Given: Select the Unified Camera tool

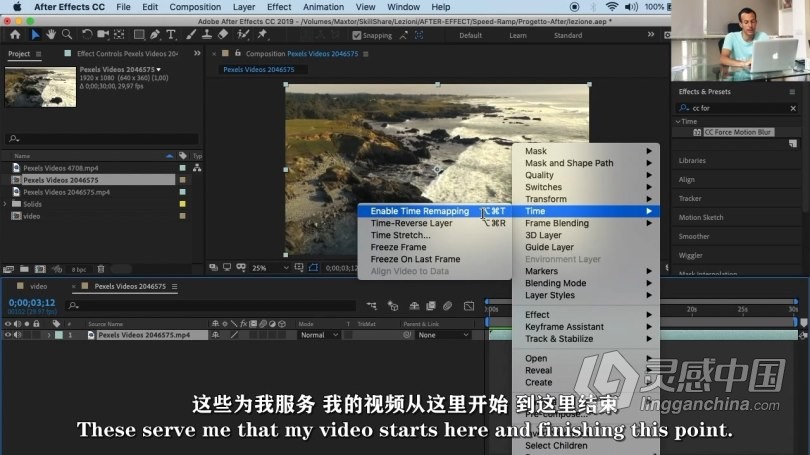Looking at the screenshot, I should (103, 35).
